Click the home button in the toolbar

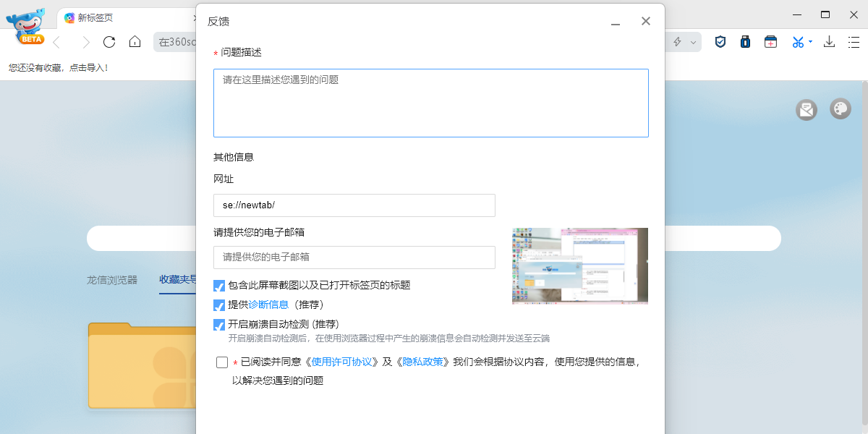click(x=135, y=42)
